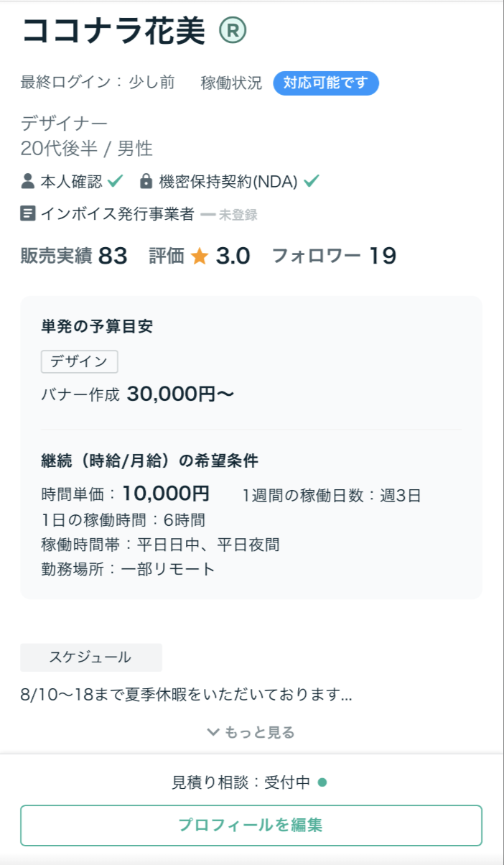504x865 pixels.
Task: Click the invoice document icon
Action: coord(28,213)
